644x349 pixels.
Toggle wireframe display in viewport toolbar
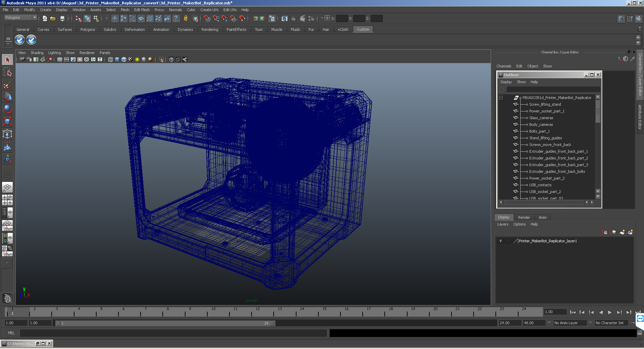pyautogui.click(x=110, y=59)
